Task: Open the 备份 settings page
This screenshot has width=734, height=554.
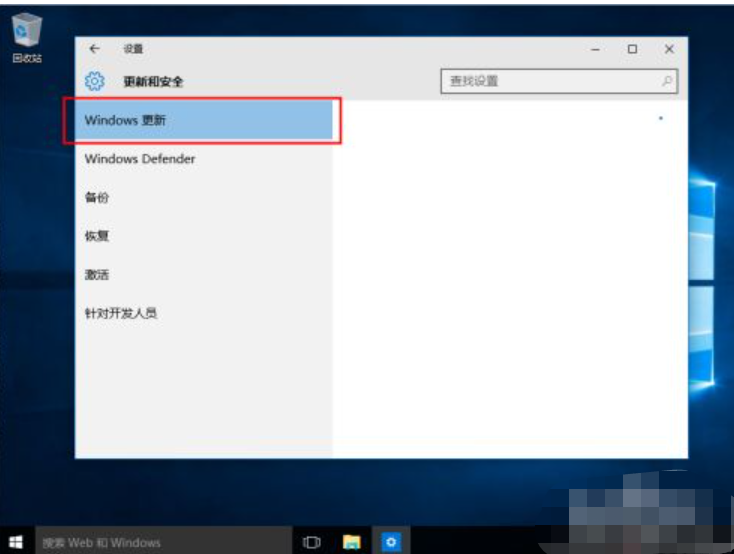Action: tap(97, 198)
